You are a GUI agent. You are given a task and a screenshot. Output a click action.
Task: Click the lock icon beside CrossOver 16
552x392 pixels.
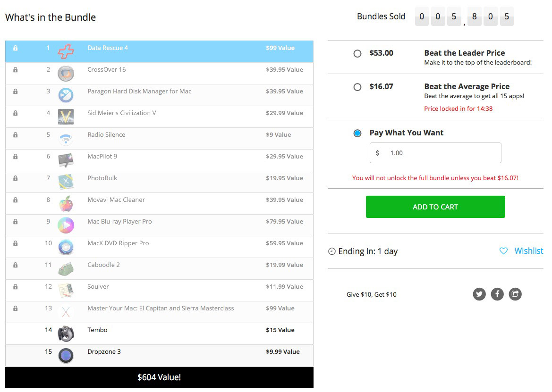coord(15,70)
